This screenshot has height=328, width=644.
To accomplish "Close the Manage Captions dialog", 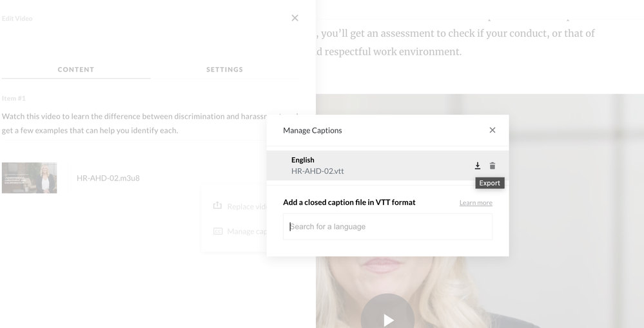I will point(493,130).
